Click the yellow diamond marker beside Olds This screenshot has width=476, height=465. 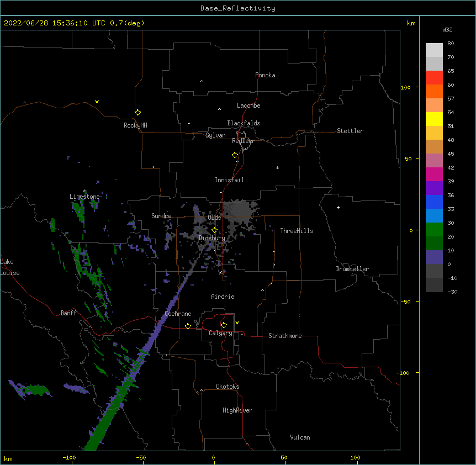coord(214,230)
